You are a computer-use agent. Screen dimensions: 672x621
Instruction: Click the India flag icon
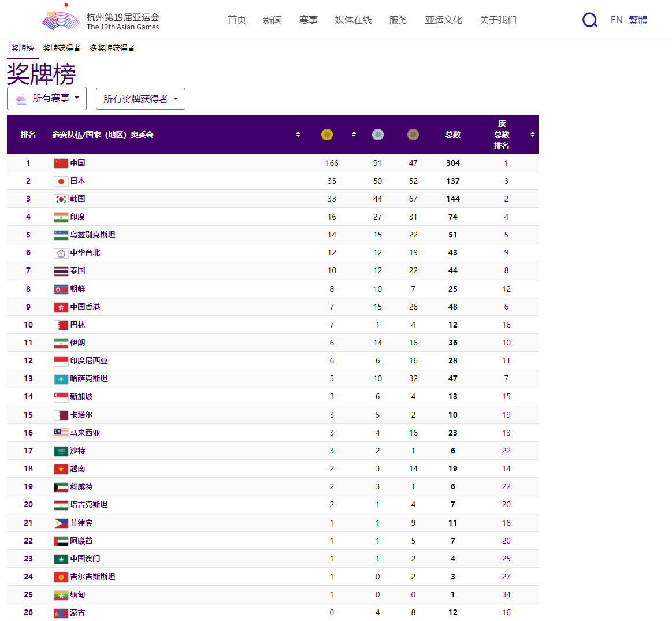click(x=61, y=217)
